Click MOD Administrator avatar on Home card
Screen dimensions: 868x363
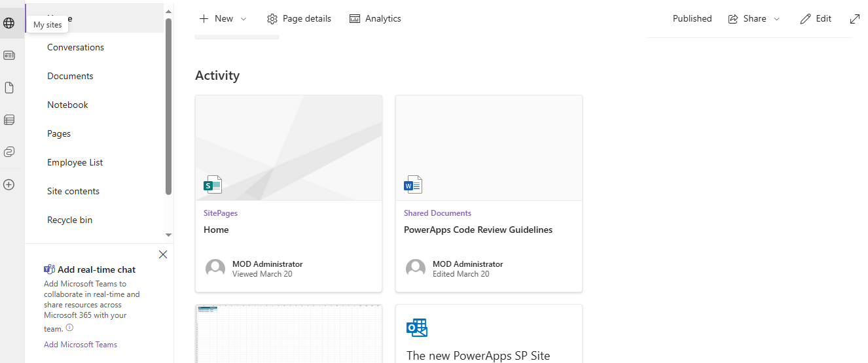(x=215, y=268)
